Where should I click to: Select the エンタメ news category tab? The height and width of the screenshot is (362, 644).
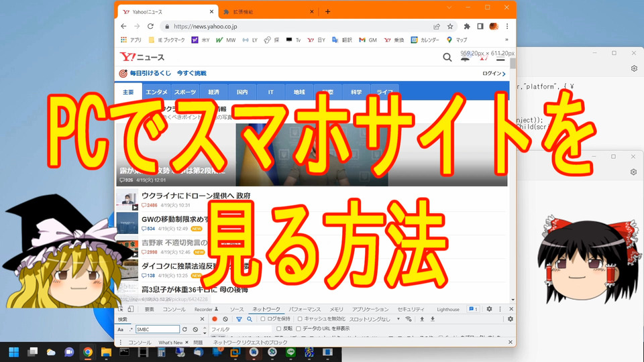coord(156,92)
